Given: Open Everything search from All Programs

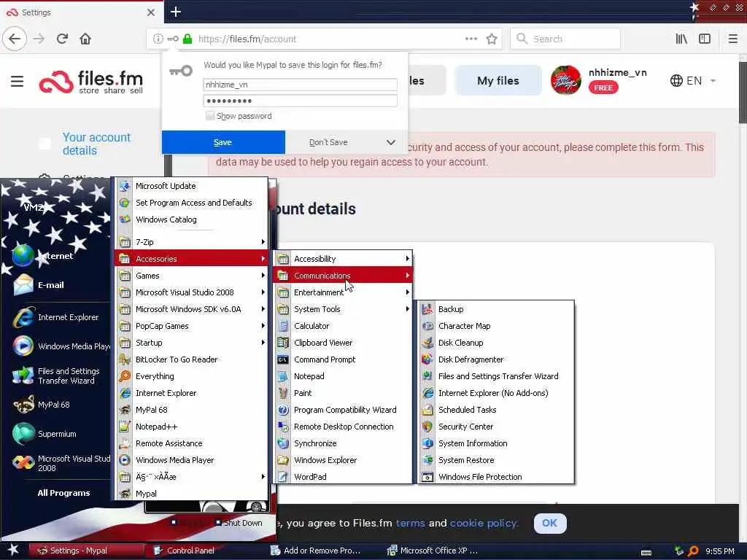Looking at the screenshot, I should [x=192, y=376].
